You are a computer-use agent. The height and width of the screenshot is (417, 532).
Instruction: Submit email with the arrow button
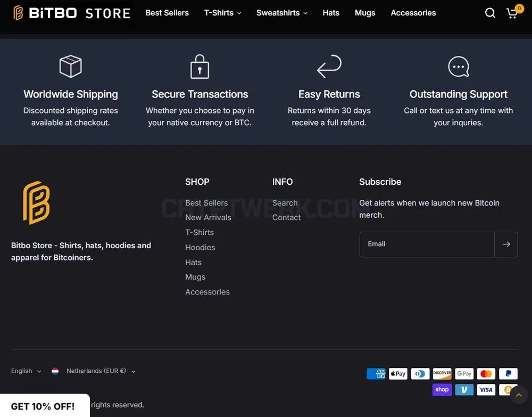[x=506, y=244]
